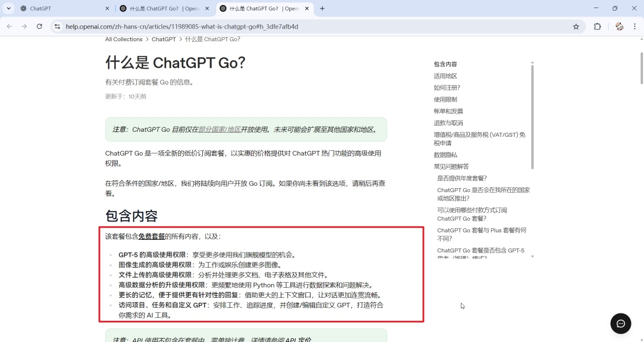Click the 访问项目、任务和自定义 GPT bullet
644x342 pixels.
[252, 310]
